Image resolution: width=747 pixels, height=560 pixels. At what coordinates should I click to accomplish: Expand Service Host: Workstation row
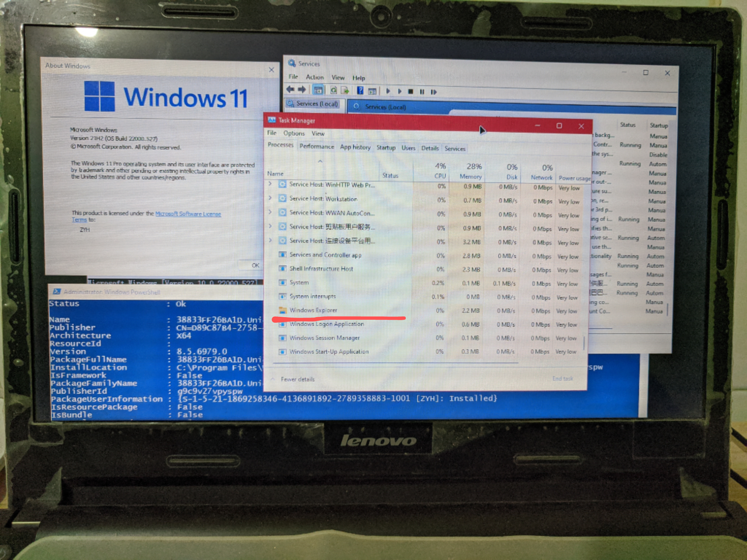[x=270, y=198]
